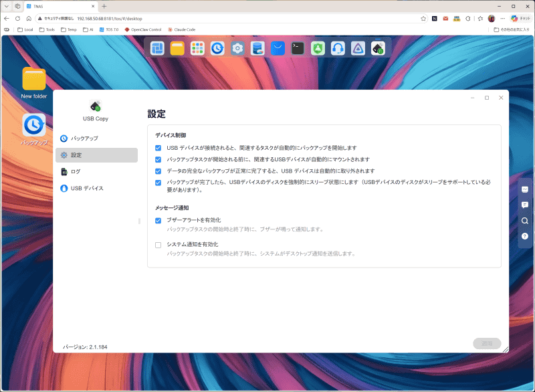Open the Tools bookmarks folder
This screenshot has width=535, height=392.
coord(47,29)
